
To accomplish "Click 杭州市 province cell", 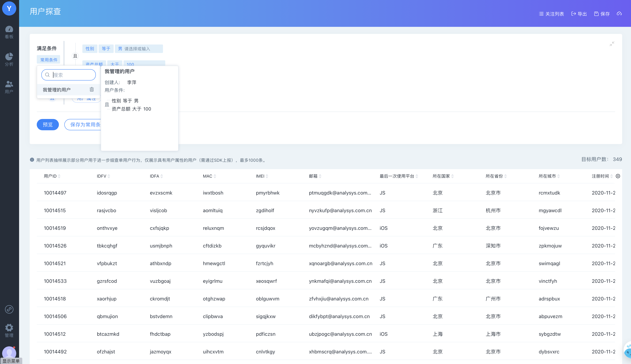I will coord(493,210).
